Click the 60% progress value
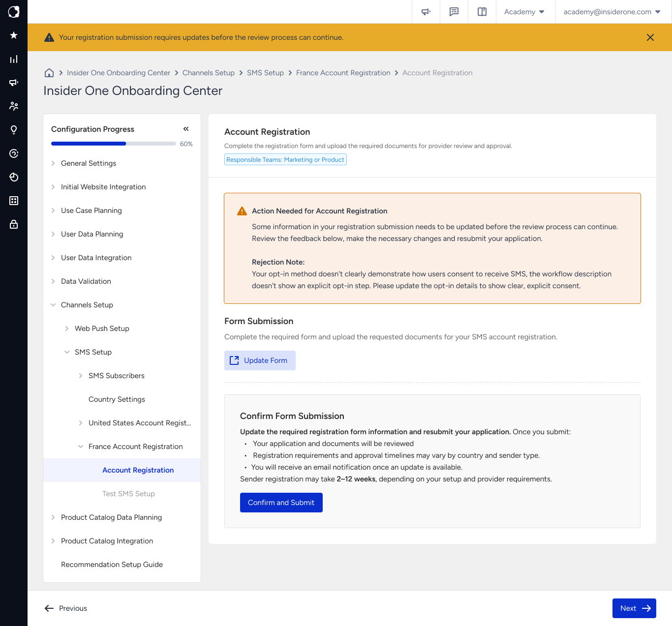 186,144
